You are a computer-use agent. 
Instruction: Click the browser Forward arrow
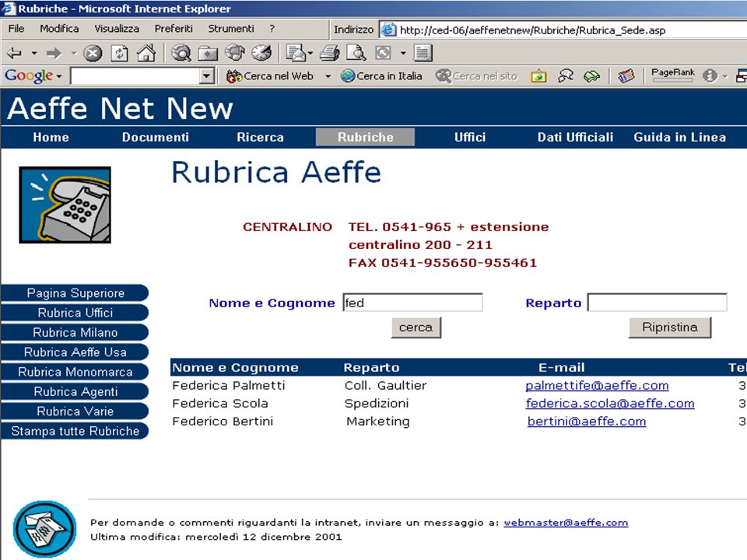[x=54, y=53]
